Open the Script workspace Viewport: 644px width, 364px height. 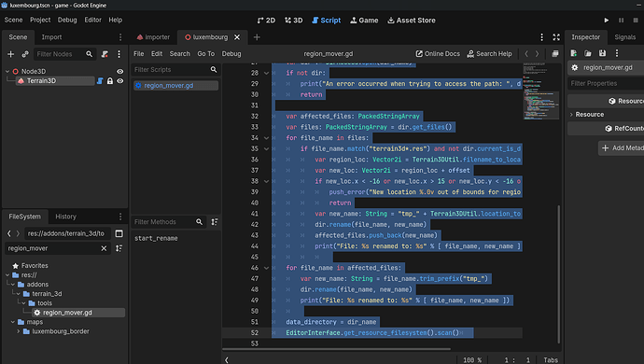click(326, 21)
